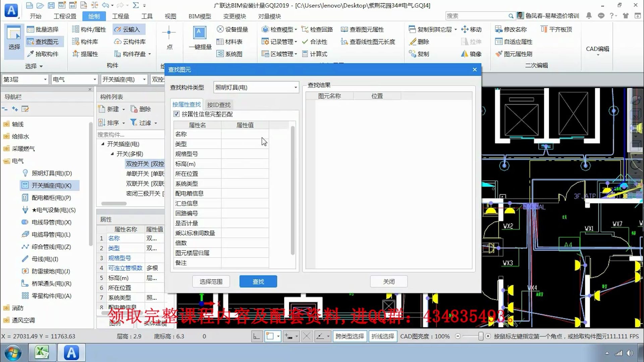Click the 查找 button in the dialog
The image size is (644, 362).
[x=258, y=281]
